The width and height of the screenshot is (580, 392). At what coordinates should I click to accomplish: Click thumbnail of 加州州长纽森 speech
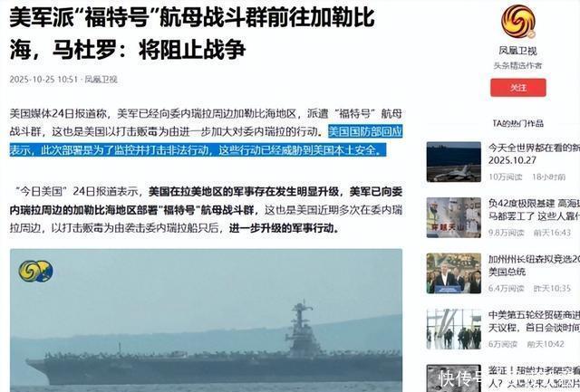coord(453,273)
